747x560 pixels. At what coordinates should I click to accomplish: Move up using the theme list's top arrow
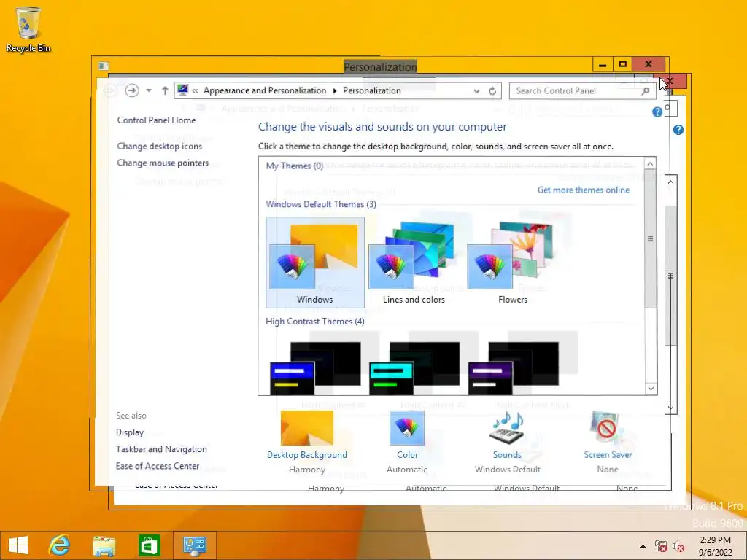[650, 164]
